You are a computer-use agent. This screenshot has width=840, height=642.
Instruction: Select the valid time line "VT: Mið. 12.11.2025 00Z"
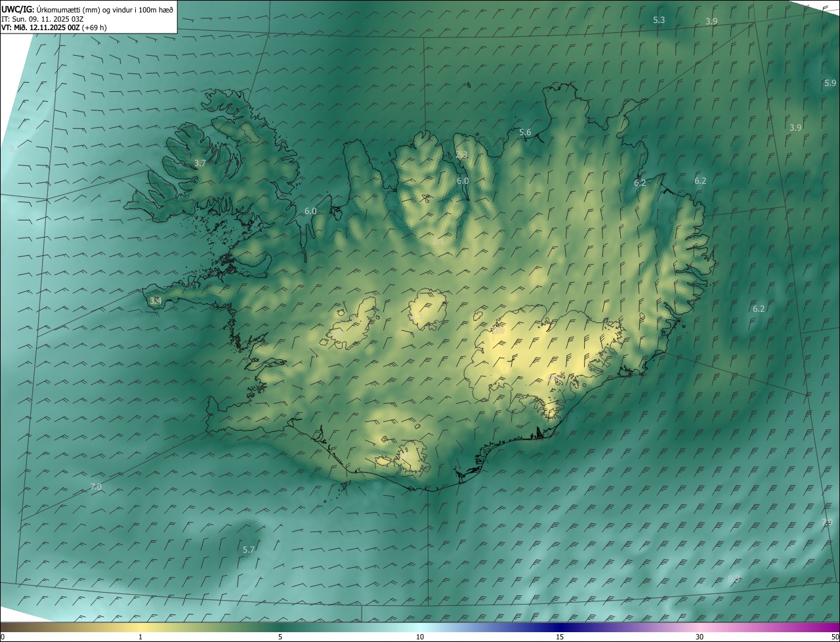[41, 28]
